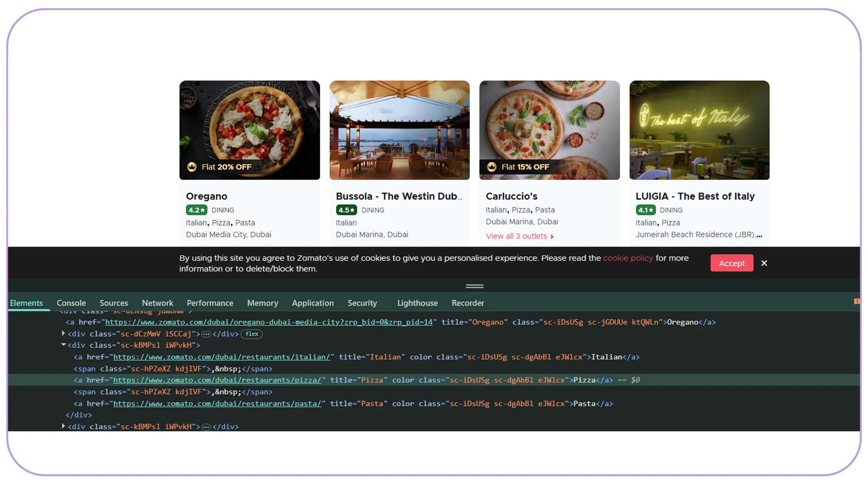The image size is (868, 484).
Task: Expand the sc-dCzMmV iSCCaj div node
Action: [x=63, y=333]
